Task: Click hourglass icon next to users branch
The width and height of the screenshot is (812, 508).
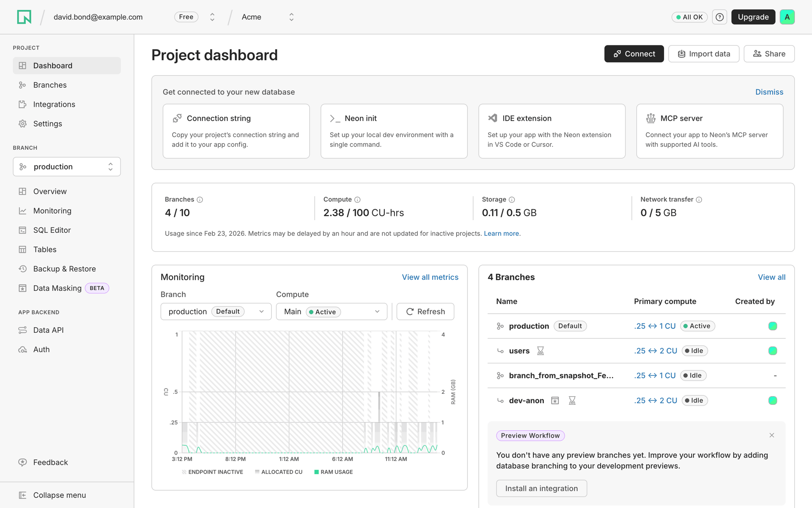Action: [540, 351]
